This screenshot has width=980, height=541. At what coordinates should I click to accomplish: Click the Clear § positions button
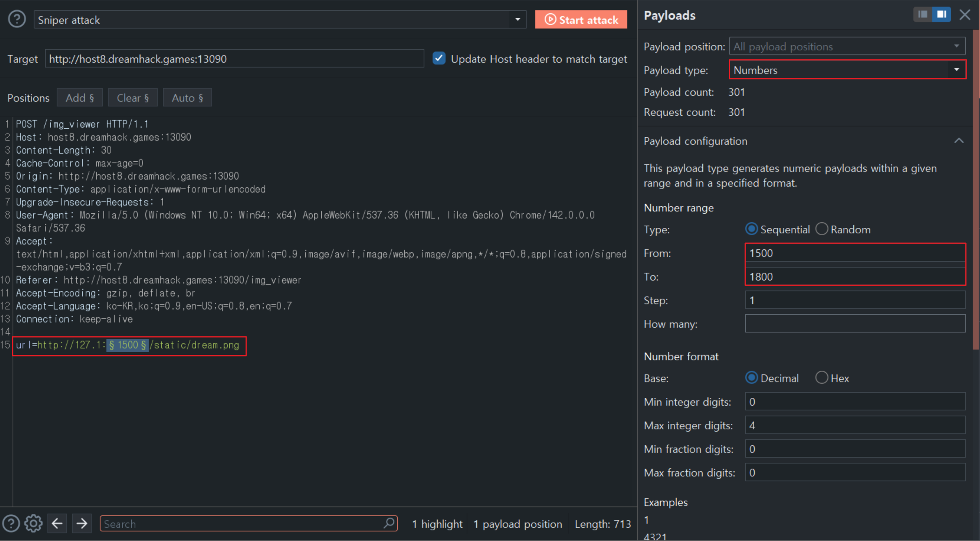tap(133, 98)
